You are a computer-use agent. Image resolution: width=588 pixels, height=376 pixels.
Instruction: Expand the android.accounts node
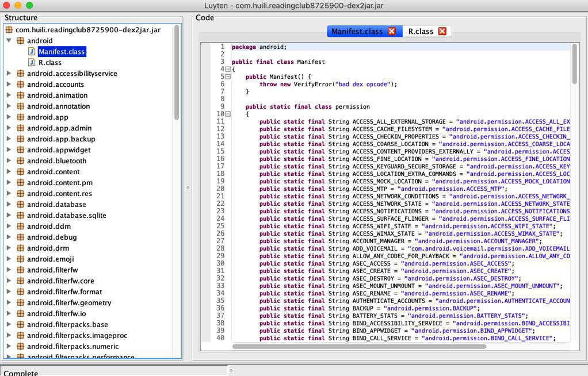click(x=9, y=84)
